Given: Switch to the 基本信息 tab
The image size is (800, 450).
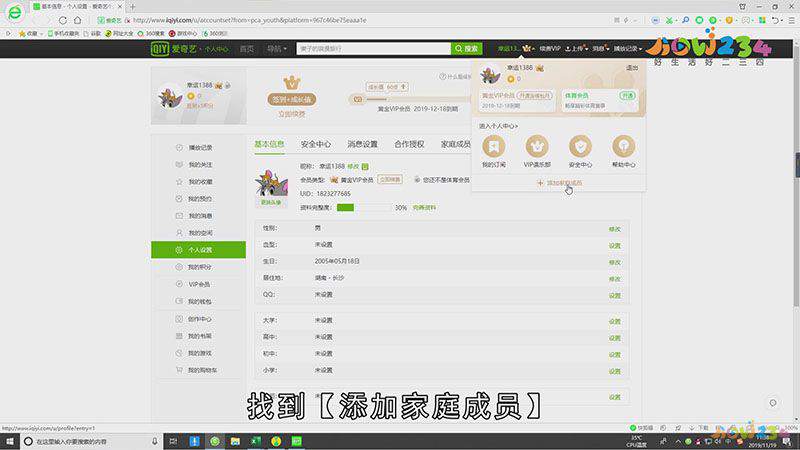Looking at the screenshot, I should click(x=269, y=144).
